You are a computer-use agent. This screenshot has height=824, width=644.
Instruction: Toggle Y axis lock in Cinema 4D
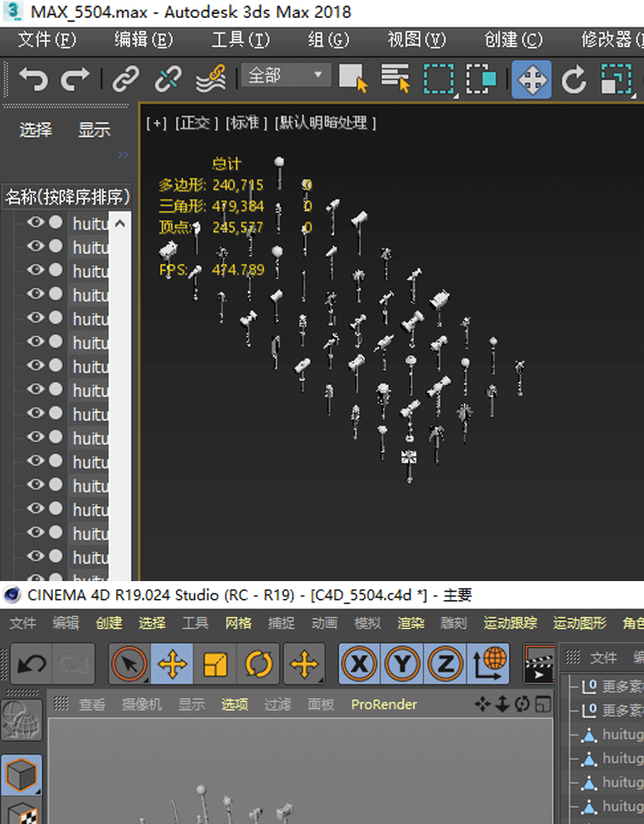pos(403,664)
